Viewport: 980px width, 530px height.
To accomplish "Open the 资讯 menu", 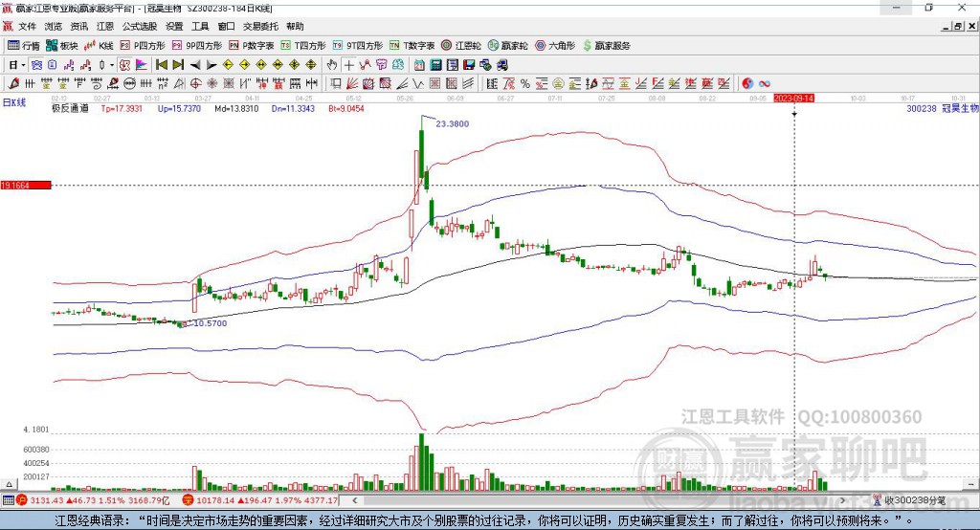I will click(79, 26).
